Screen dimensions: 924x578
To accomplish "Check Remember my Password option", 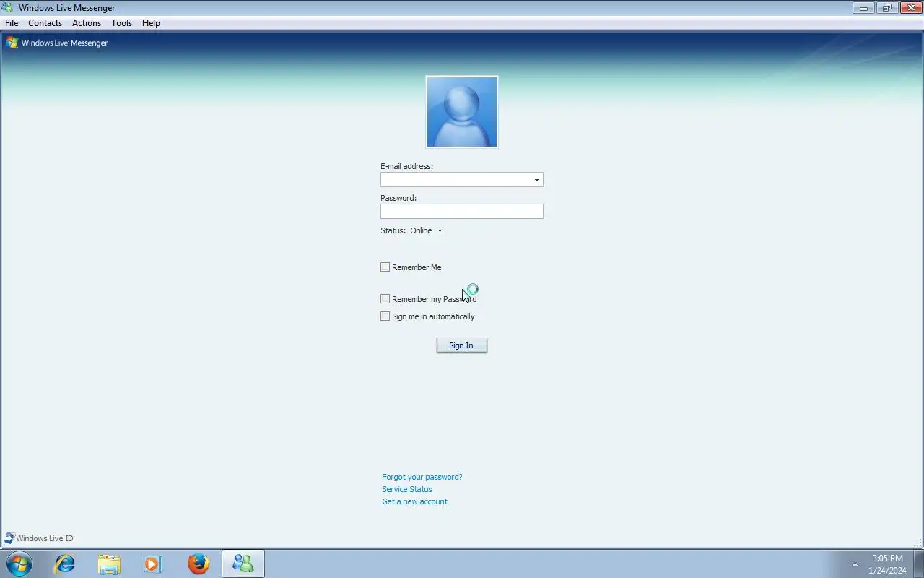I will (x=385, y=299).
